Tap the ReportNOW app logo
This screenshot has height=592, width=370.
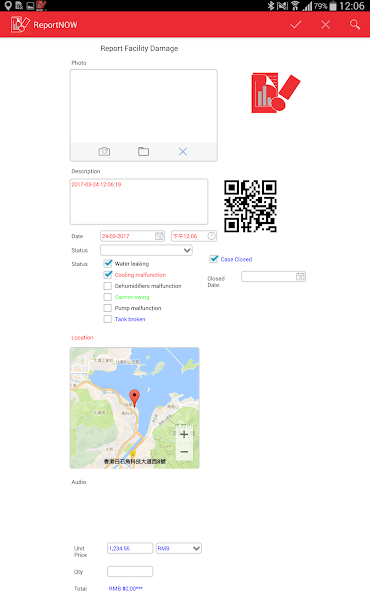[20, 25]
